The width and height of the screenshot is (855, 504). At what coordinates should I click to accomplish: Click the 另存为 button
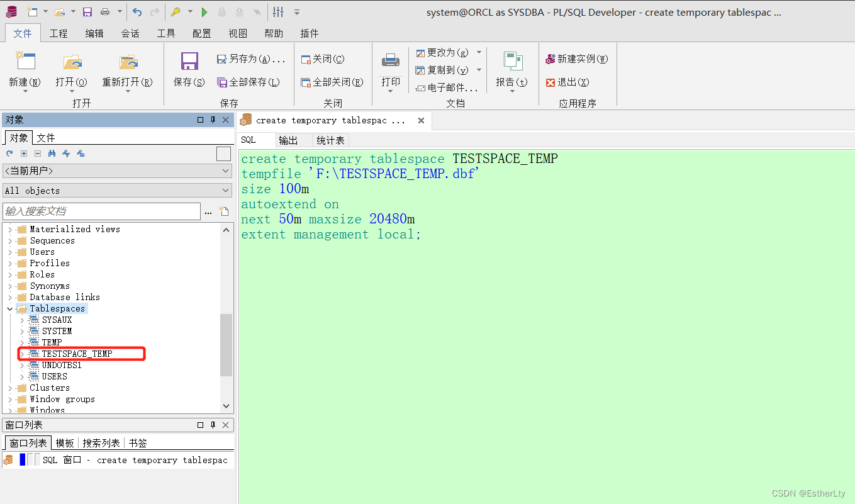point(251,59)
